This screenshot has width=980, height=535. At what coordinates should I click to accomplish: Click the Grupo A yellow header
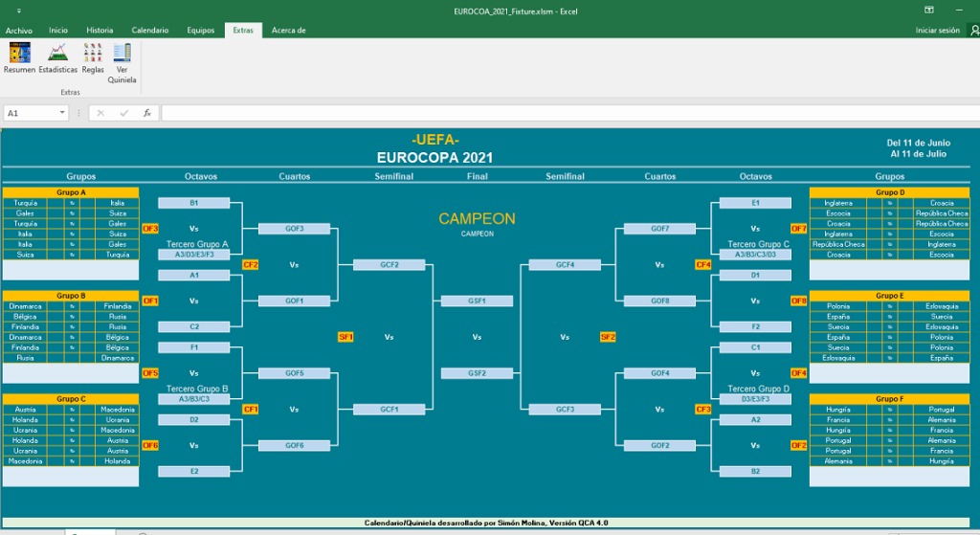tap(71, 192)
